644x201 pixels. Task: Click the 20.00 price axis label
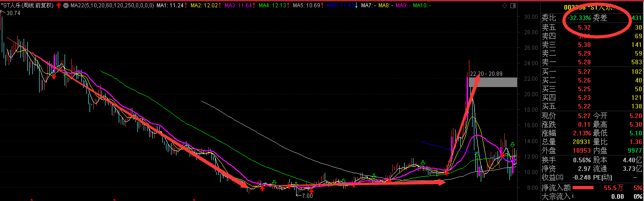pos(531,94)
